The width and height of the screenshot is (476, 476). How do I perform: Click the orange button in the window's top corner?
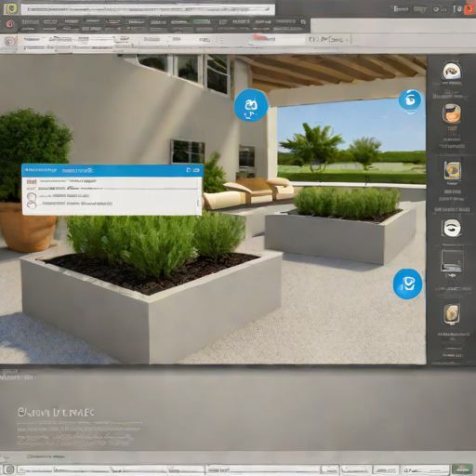[x=469, y=9]
